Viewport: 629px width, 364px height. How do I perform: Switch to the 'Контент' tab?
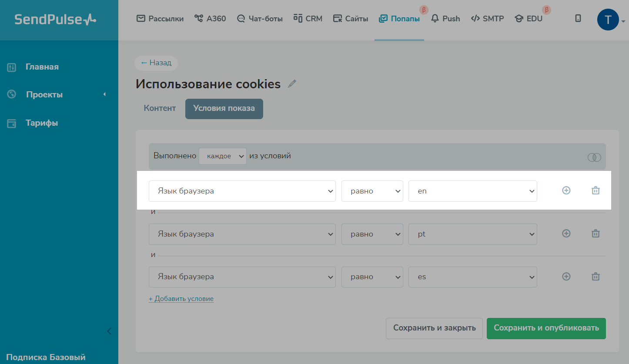point(160,108)
